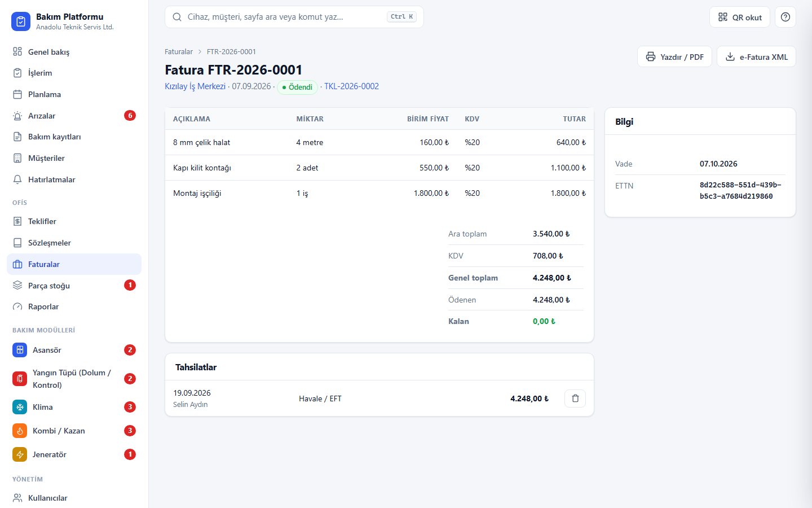Select Faturalar in the sidebar

click(x=74, y=264)
